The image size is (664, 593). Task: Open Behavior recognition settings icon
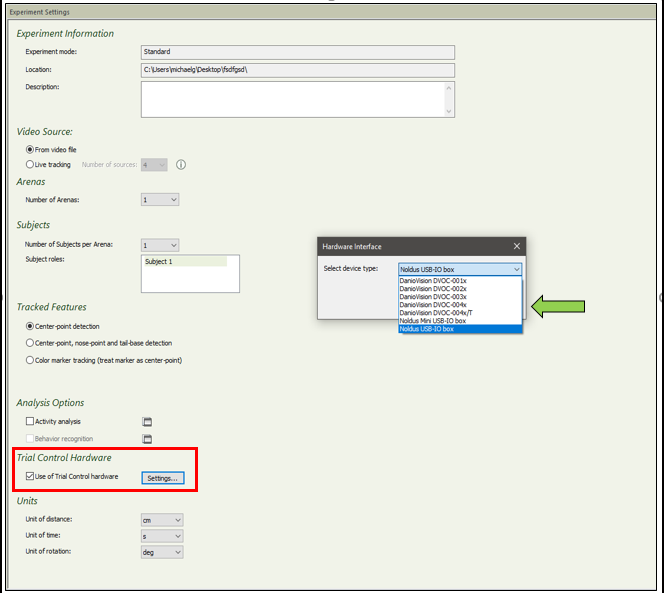click(x=147, y=439)
